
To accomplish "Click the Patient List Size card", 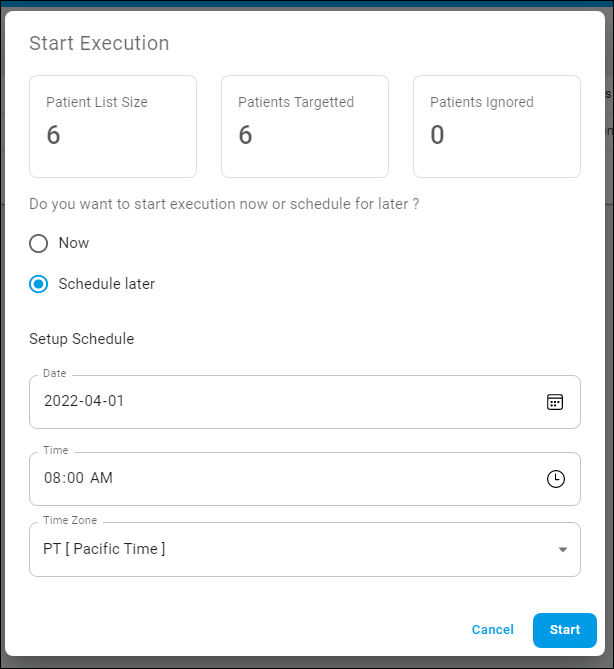I will pos(113,127).
